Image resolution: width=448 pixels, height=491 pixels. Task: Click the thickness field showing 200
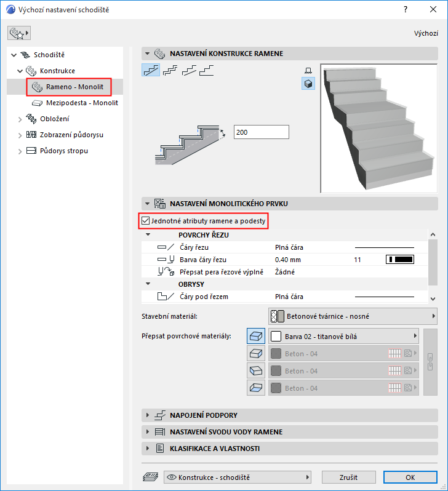tap(262, 132)
